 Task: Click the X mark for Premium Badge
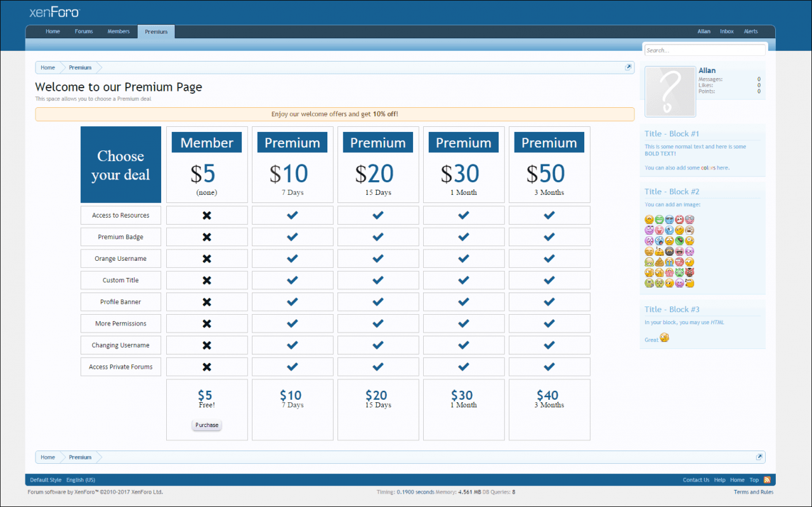207,237
